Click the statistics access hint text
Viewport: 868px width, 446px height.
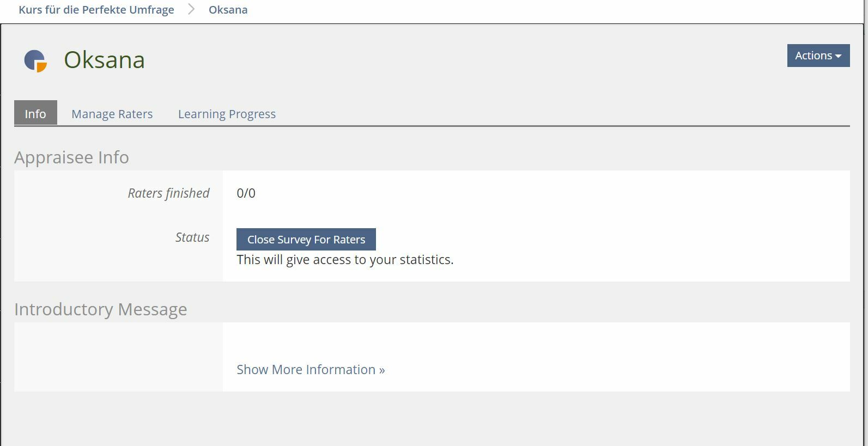coord(345,260)
